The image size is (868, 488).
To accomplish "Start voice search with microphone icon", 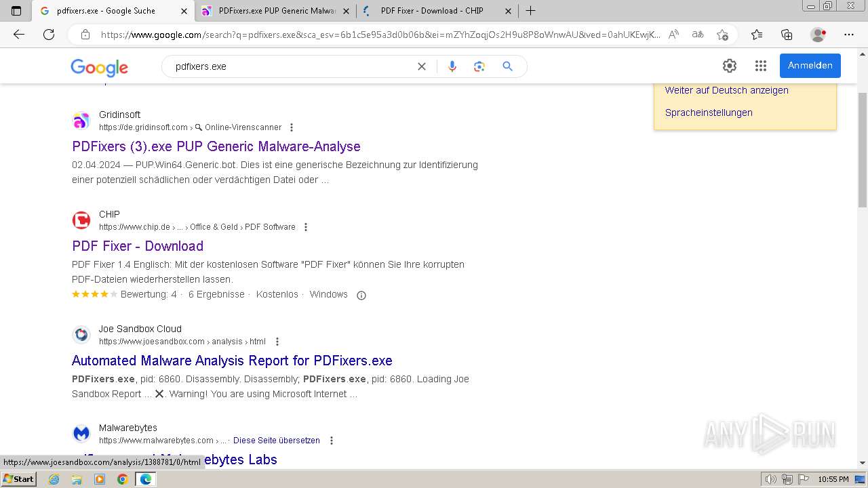I will click(x=452, y=66).
